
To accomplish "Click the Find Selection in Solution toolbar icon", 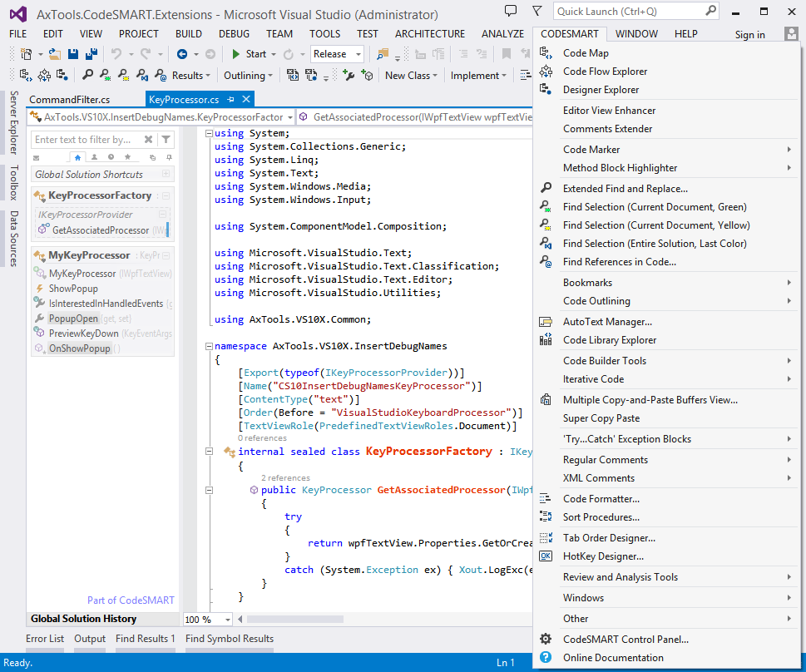I will 142,75.
